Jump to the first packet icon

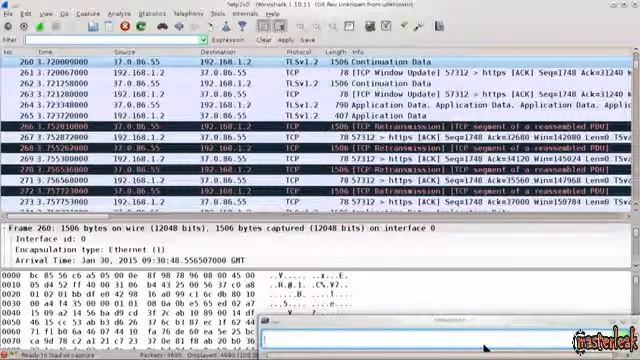click(x=226, y=27)
